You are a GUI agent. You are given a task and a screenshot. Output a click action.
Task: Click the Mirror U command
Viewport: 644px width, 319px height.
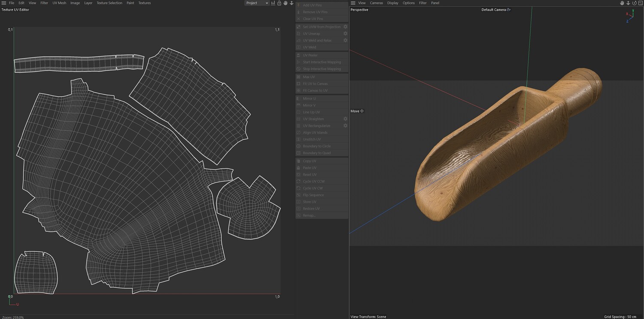tap(309, 98)
